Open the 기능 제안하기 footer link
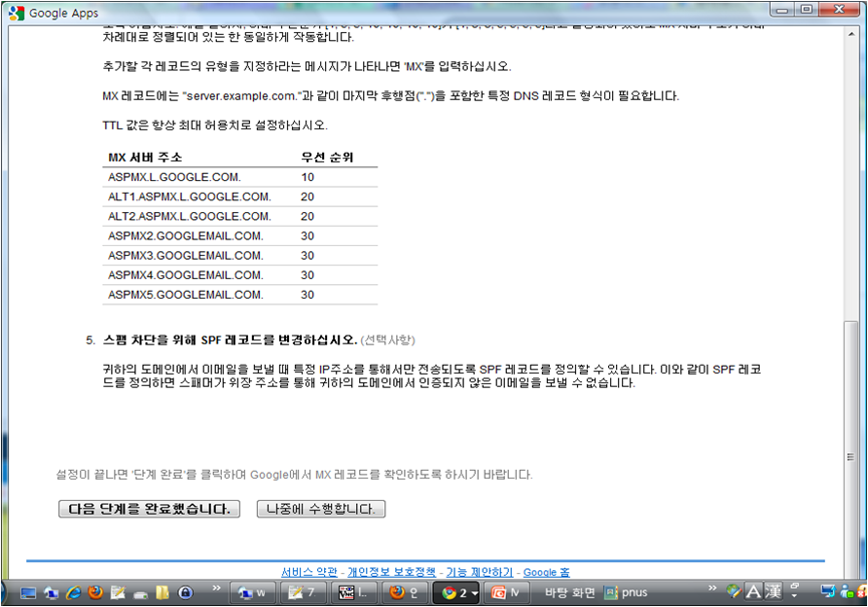Screen dimensions: 868x607 pos(480,572)
